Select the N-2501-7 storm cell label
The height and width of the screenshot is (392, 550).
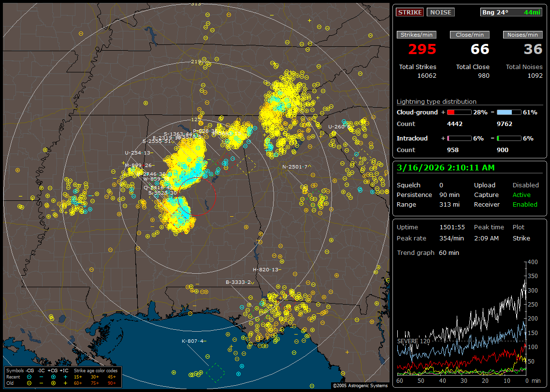[x=295, y=167]
